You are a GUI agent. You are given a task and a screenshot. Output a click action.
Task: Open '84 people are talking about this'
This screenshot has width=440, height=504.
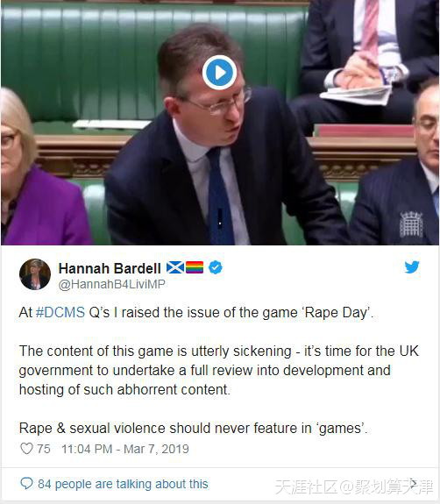(123, 484)
